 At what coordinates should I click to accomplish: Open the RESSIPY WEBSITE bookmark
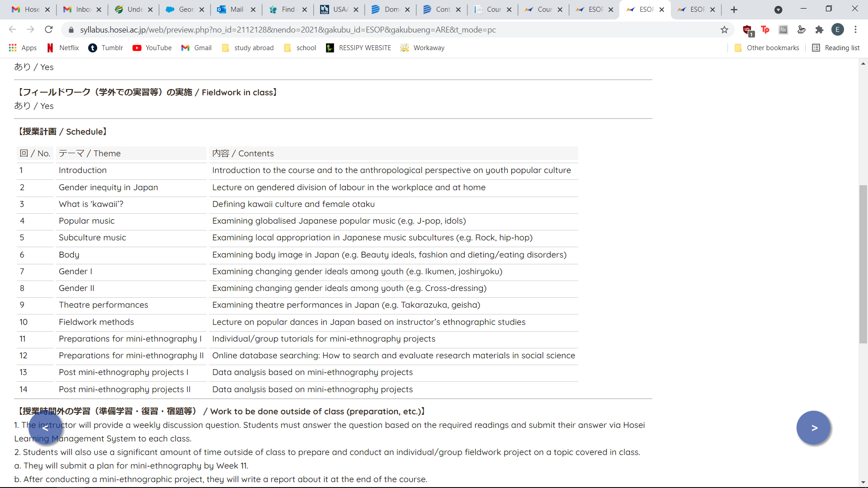(x=359, y=48)
